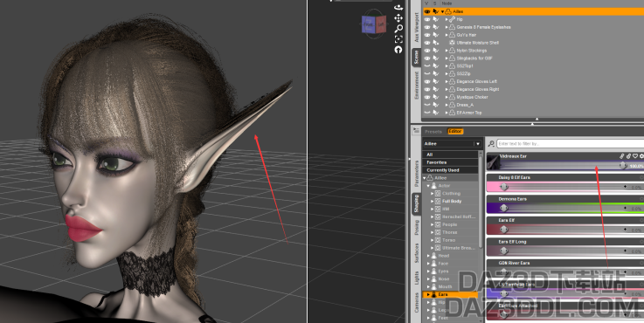Expand the Hip node in Scene tree

447,19
